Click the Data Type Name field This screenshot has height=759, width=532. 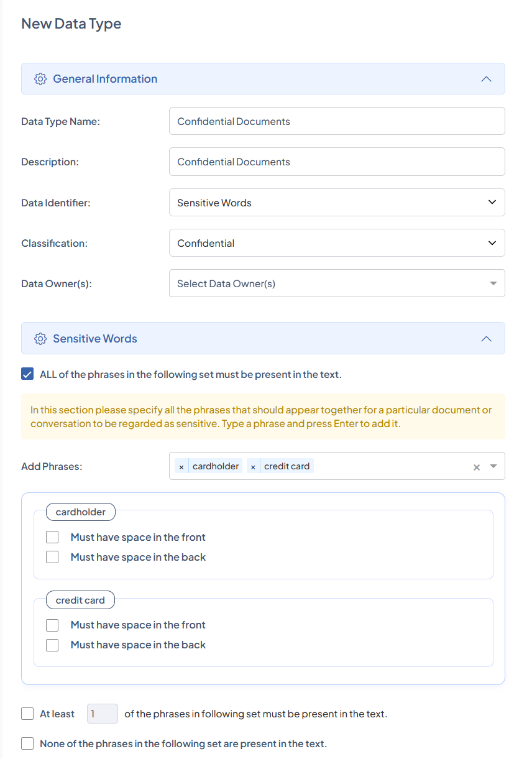click(x=336, y=121)
